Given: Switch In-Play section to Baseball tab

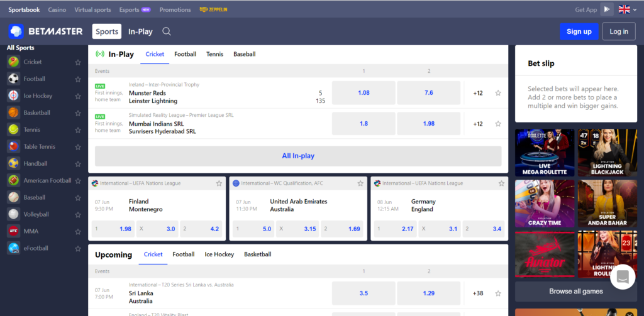Looking at the screenshot, I should pos(245,54).
